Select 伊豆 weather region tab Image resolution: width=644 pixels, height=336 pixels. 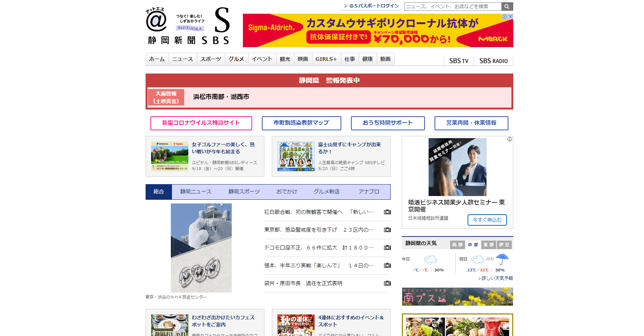coord(504,245)
